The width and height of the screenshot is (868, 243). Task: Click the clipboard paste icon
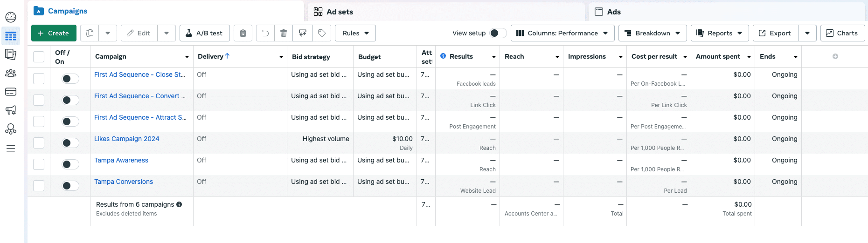[x=243, y=33]
